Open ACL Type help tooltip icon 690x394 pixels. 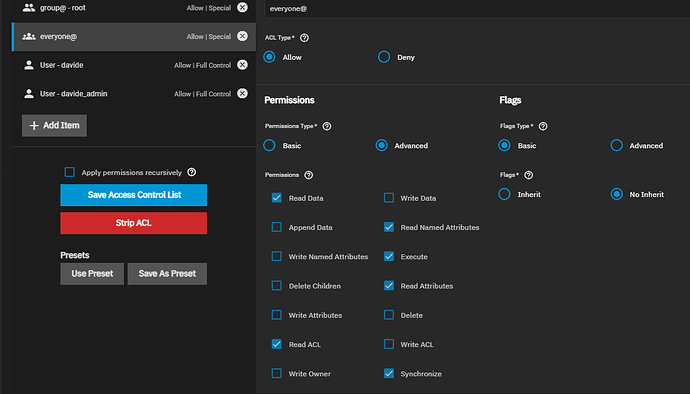[x=304, y=38]
